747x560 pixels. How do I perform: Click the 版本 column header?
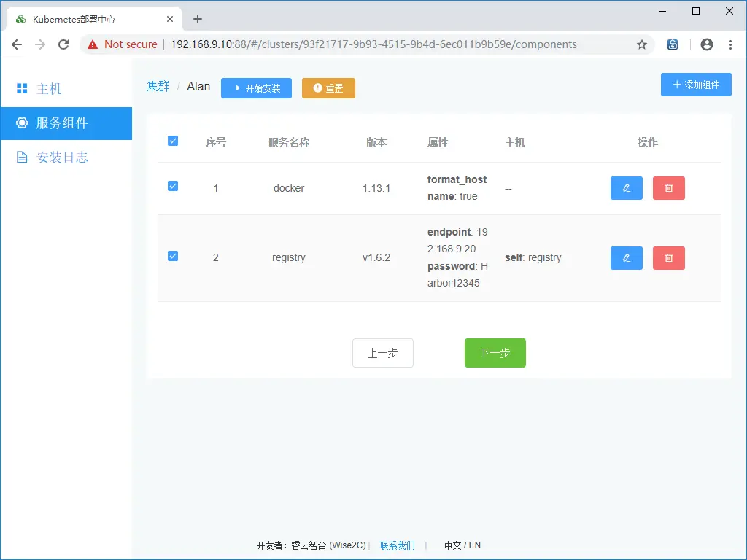tap(376, 142)
